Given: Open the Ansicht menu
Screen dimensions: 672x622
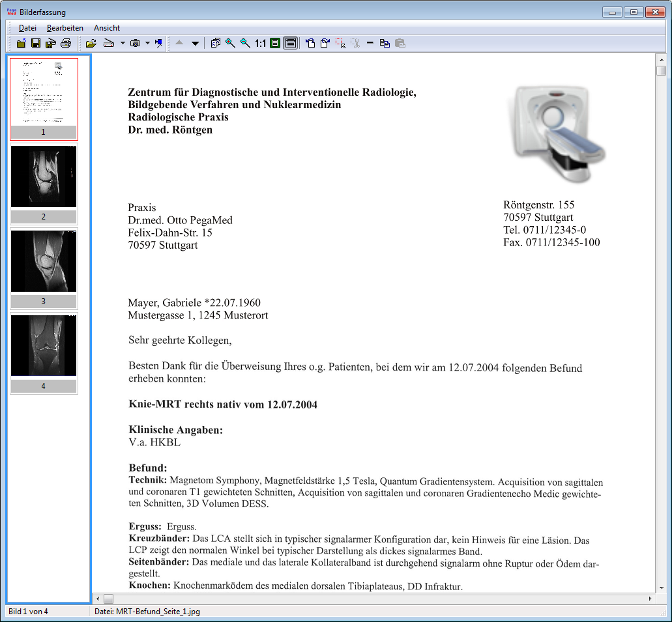Looking at the screenshot, I should (x=107, y=28).
